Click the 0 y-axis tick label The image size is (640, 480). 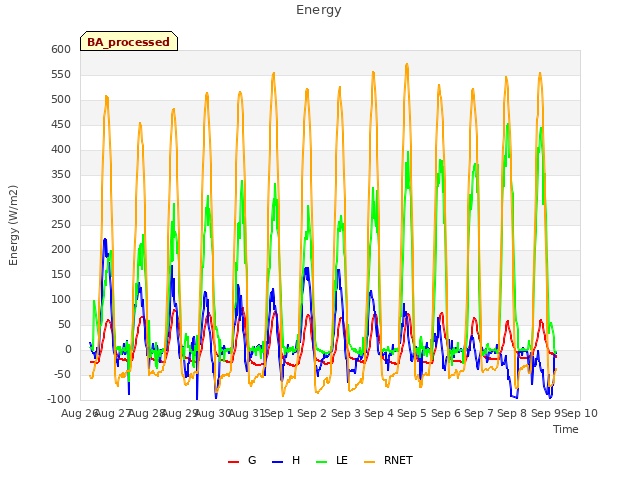pyautogui.click(x=68, y=350)
